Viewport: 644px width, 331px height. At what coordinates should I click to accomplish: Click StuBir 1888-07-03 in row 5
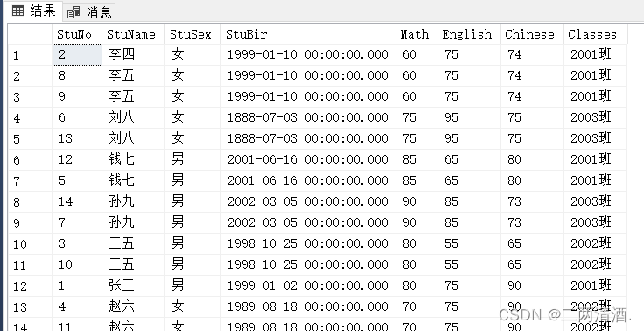pyautogui.click(x=309, y=139)
